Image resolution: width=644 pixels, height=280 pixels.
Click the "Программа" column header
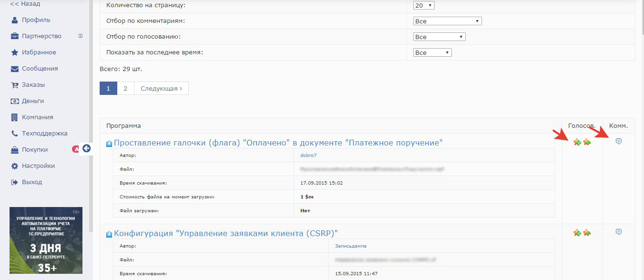pyautogui.click(x=123, y=126)
